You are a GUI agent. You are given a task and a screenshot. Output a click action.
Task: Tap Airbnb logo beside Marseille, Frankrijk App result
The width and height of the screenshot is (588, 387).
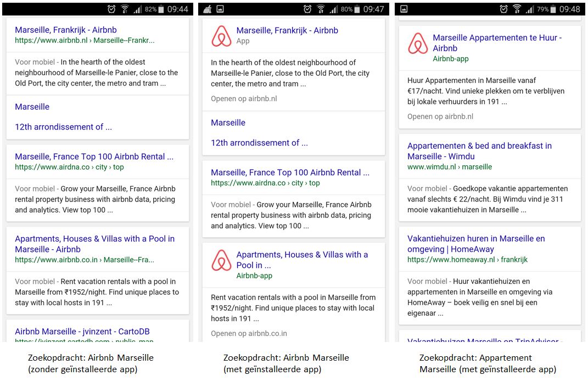click(x=222, y=36)
